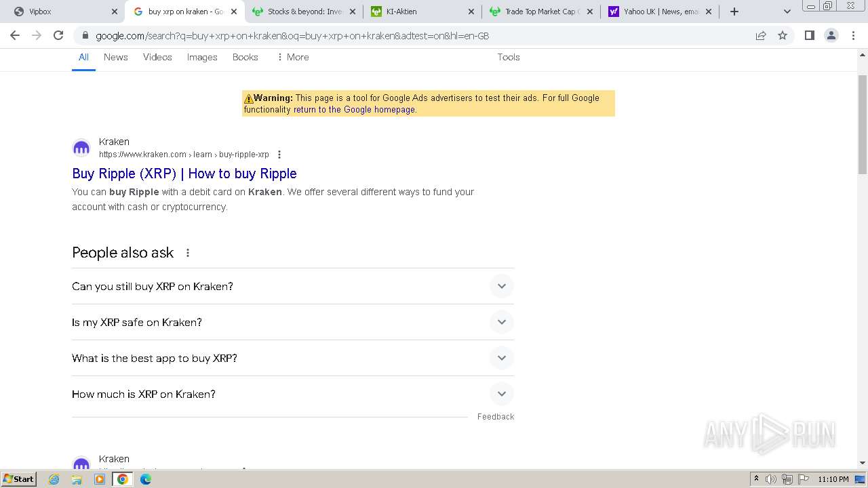Select the Images search filter
The image size is (868, 488).
202,57
